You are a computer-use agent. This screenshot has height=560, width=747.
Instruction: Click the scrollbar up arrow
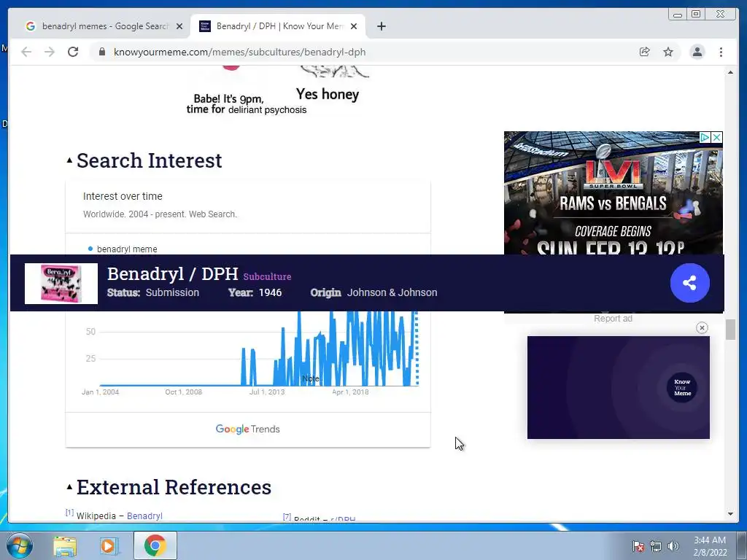click(x=730, y=72)
